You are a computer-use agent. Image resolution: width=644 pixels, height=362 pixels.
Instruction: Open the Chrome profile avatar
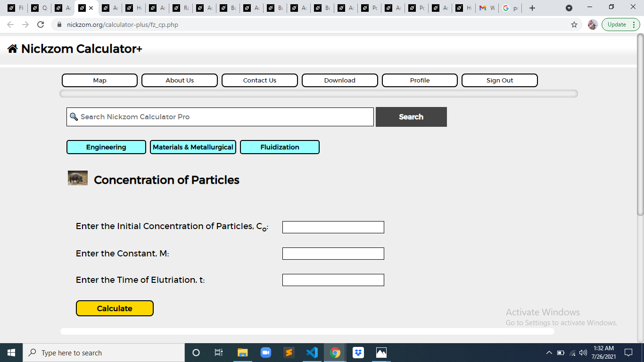593,25
